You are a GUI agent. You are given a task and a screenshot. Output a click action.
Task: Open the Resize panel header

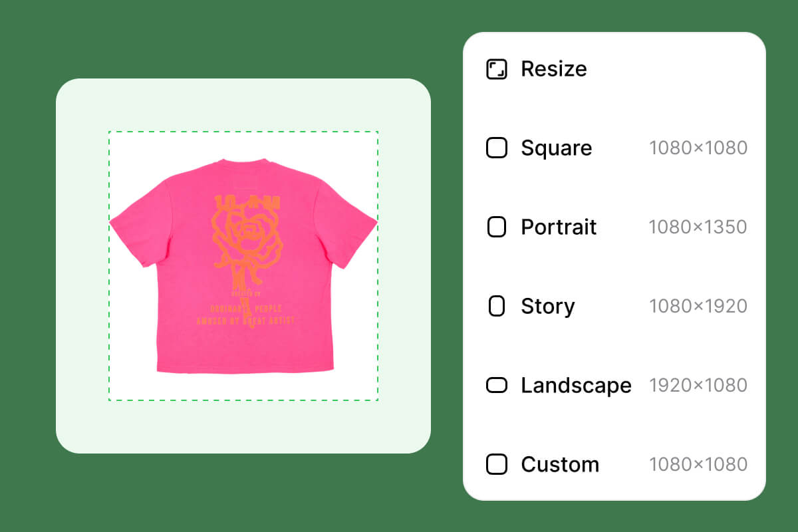pos(553,68)
